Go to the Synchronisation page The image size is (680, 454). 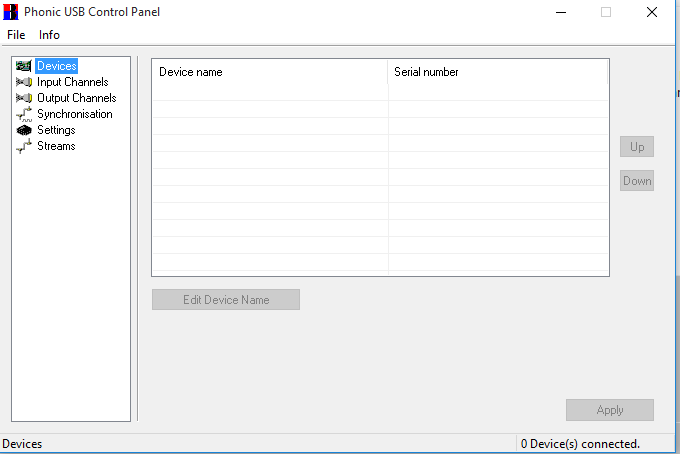[75, 114]
